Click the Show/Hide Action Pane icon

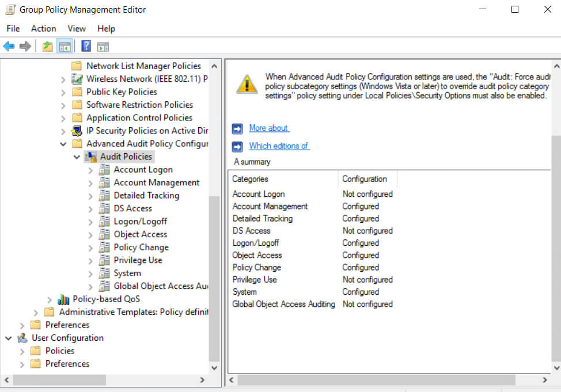[x=103, y=47]
